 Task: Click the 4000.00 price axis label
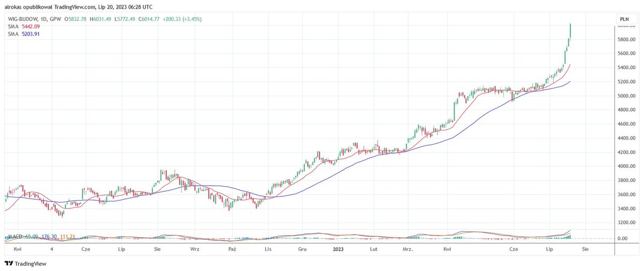pyautogui.click(x=627, y=166)
